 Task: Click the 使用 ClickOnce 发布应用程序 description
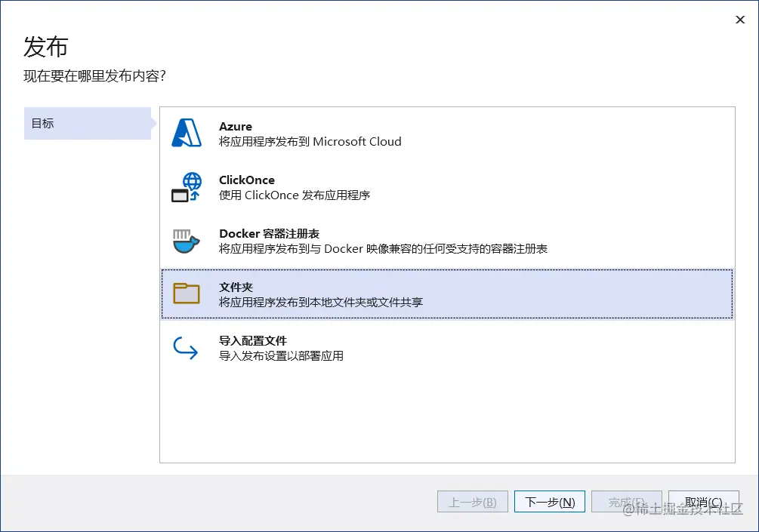[295, 195]
